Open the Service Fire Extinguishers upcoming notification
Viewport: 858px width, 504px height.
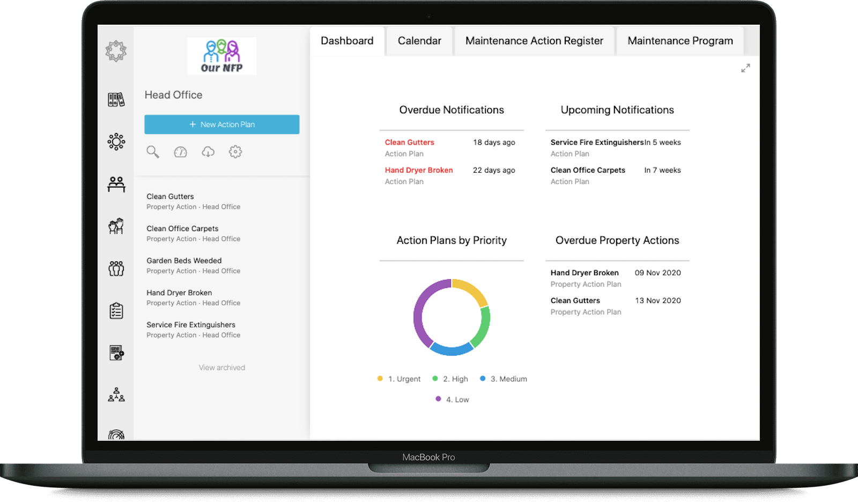click(597, 142)
